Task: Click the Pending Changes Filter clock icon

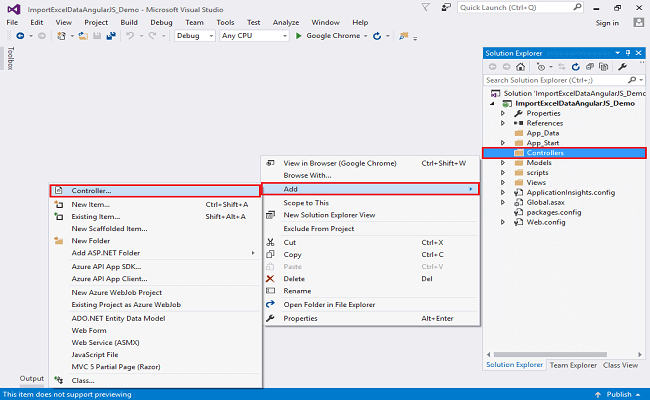Action: point(541,67)
